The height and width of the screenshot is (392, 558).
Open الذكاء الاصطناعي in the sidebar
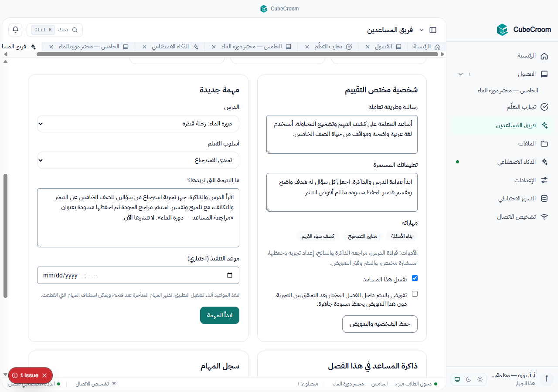pos(502,162)
